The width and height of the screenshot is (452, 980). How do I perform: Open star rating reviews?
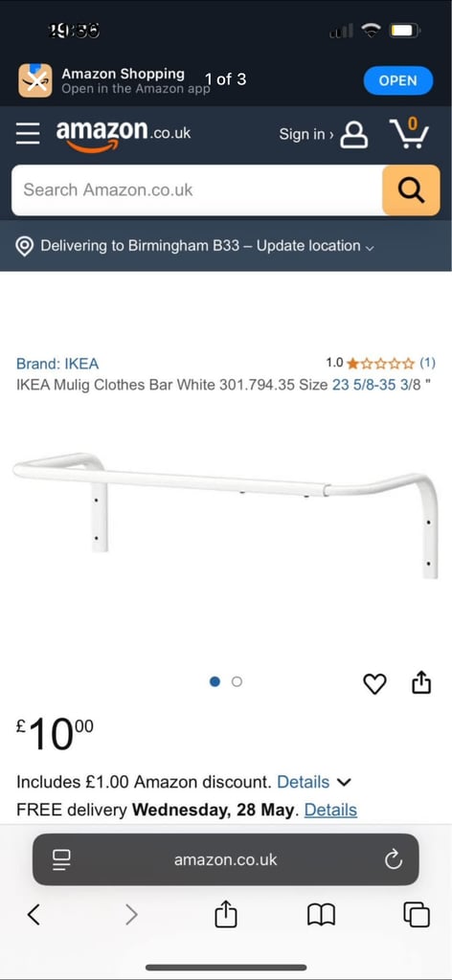coord(381,363)
